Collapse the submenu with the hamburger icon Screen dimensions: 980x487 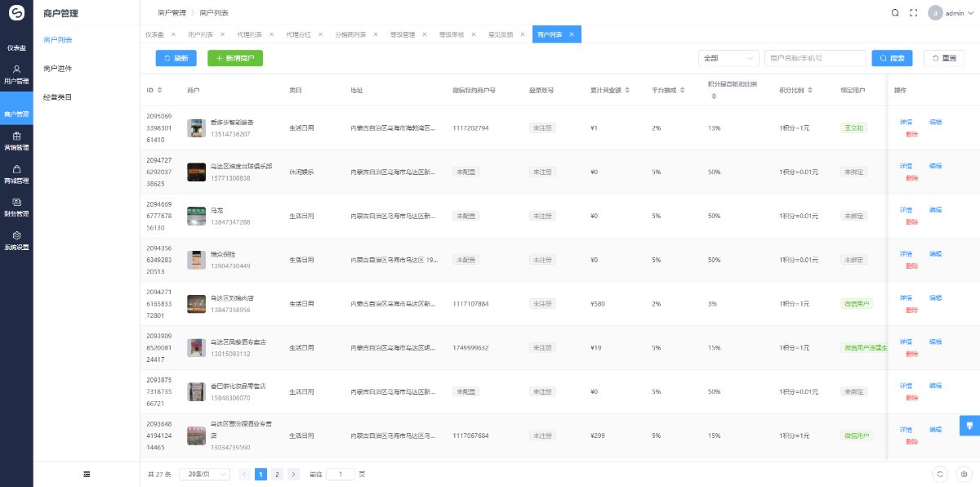click(x=87, y=474)
